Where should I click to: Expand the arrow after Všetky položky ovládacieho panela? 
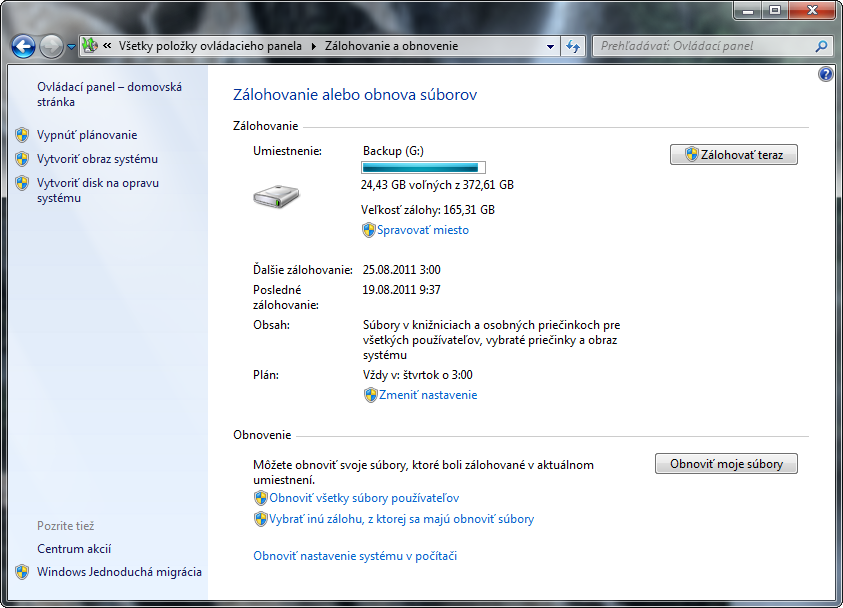(314, 46)
